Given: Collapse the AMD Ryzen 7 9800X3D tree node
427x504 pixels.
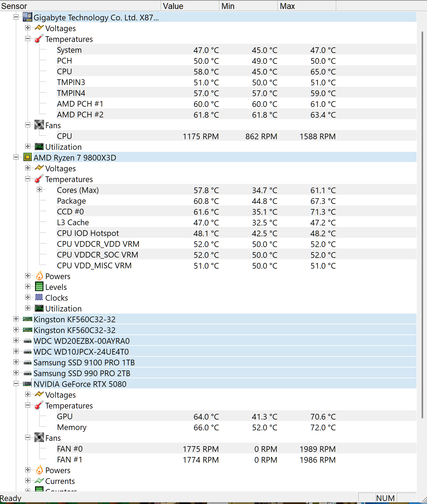Looking at the screenshot, I should tap(16, 157).
